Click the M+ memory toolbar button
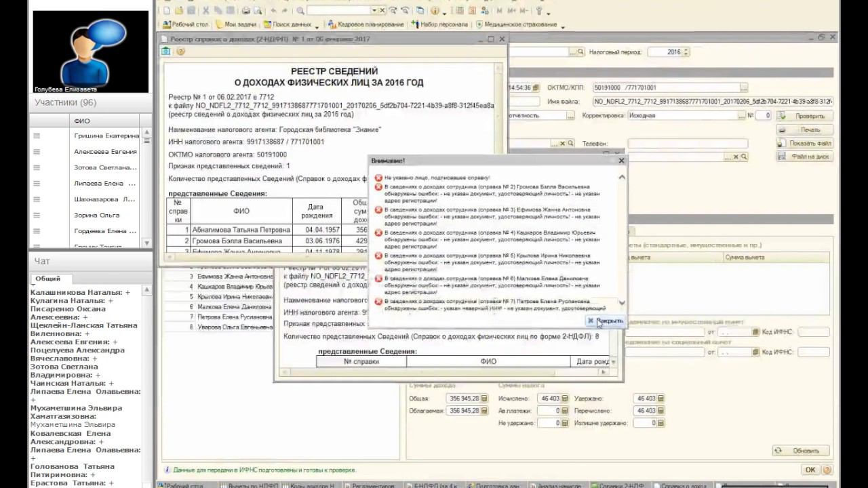Screen dimensions: 868x488 pyautogui.click(x=511, y=10)
